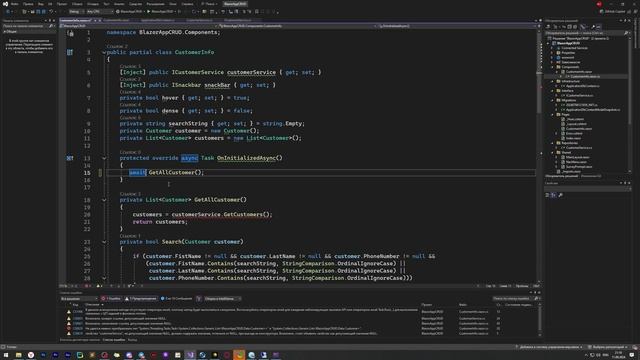This screenshot has height=360, width=640.
Task: Click the Windows Start button on the taskbar
Action: [x=6, y=355]
